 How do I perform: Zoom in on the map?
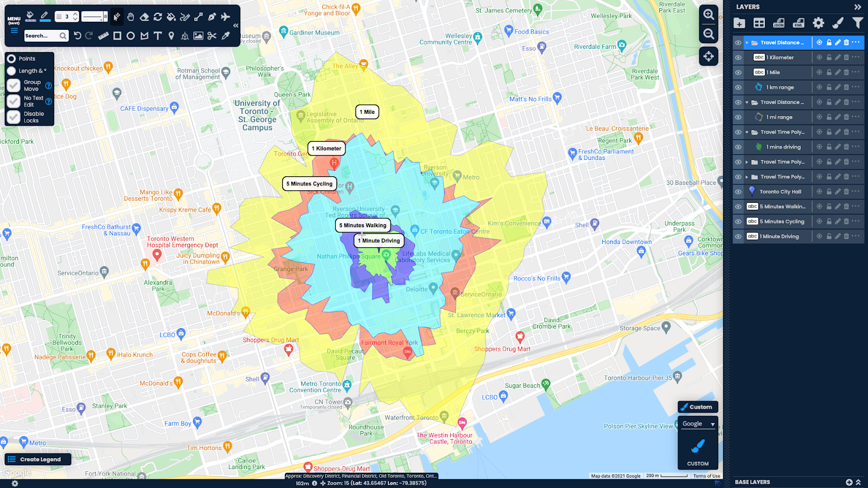pyautogui.click(x=709, y=15)
